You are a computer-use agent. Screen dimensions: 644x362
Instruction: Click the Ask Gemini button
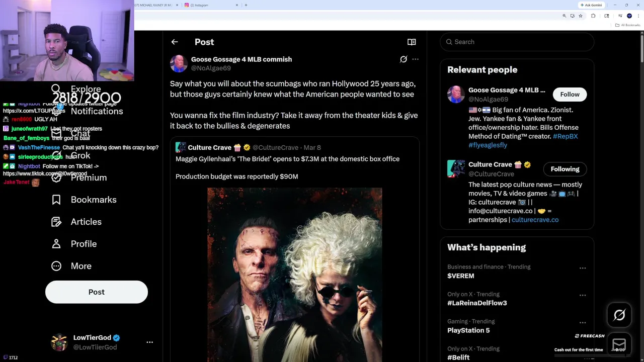tap(591, 5)
